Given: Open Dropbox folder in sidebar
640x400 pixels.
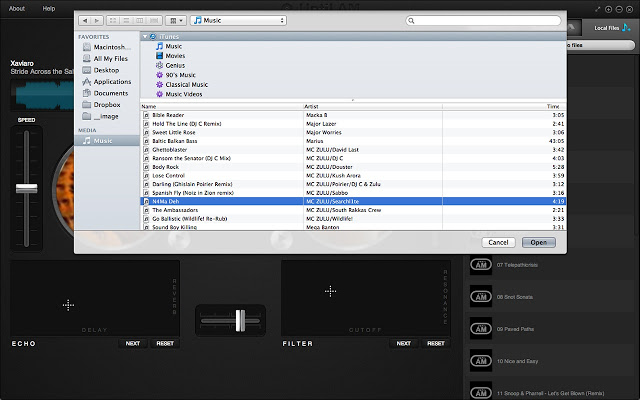Looking at the screenshot, I should click(101, 105).
